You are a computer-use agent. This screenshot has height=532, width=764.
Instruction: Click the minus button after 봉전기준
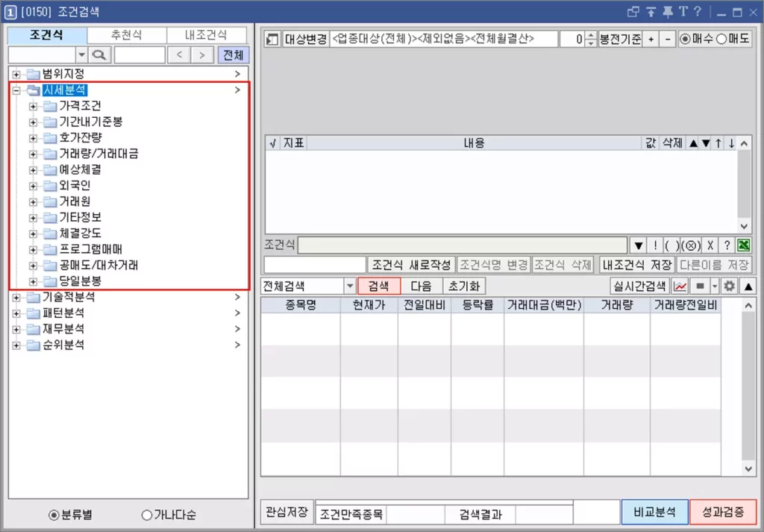click(668, 40)
